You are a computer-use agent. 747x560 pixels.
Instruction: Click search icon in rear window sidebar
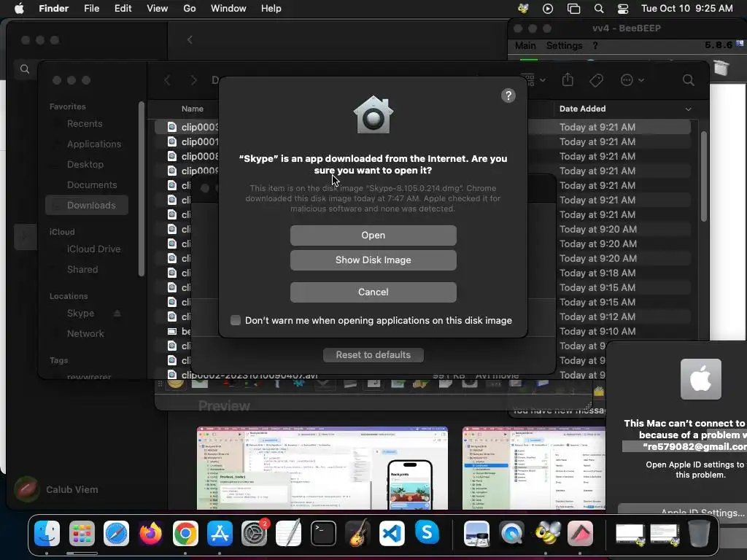(x=25, y=69)
